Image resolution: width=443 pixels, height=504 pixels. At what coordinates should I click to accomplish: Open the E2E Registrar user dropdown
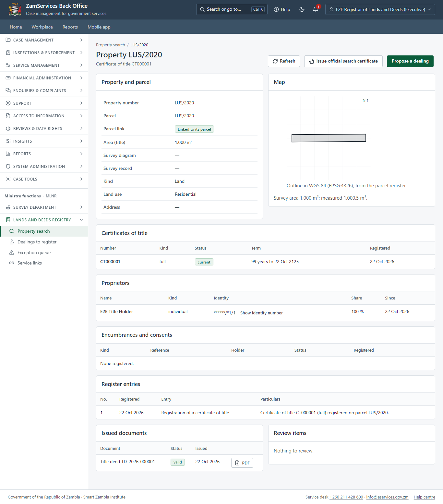[380, 9]
